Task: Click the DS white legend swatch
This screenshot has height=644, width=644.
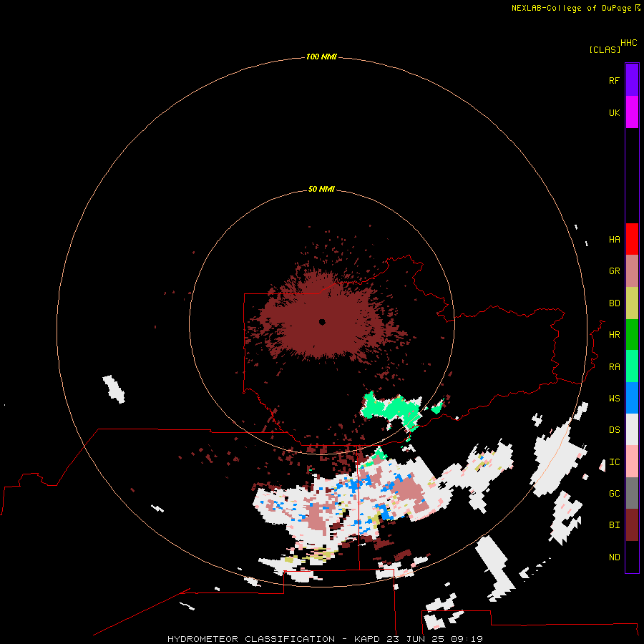Action: (632, 429)
